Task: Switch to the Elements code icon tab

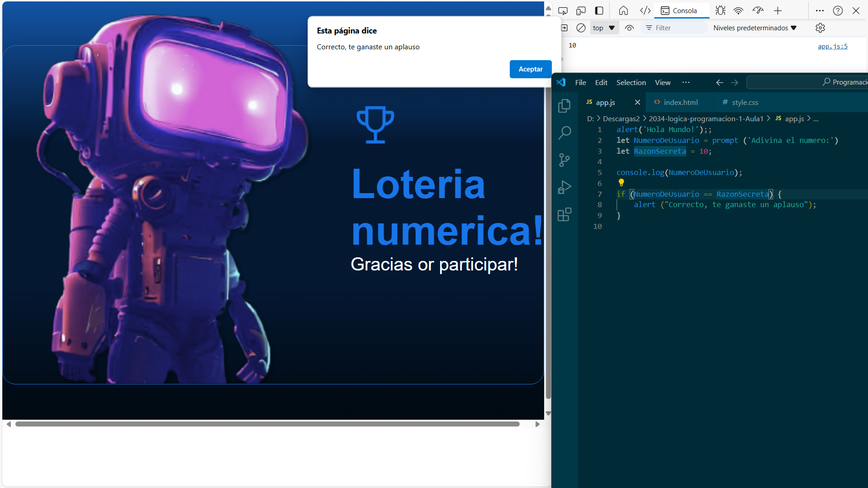Action: coord(645,11)
